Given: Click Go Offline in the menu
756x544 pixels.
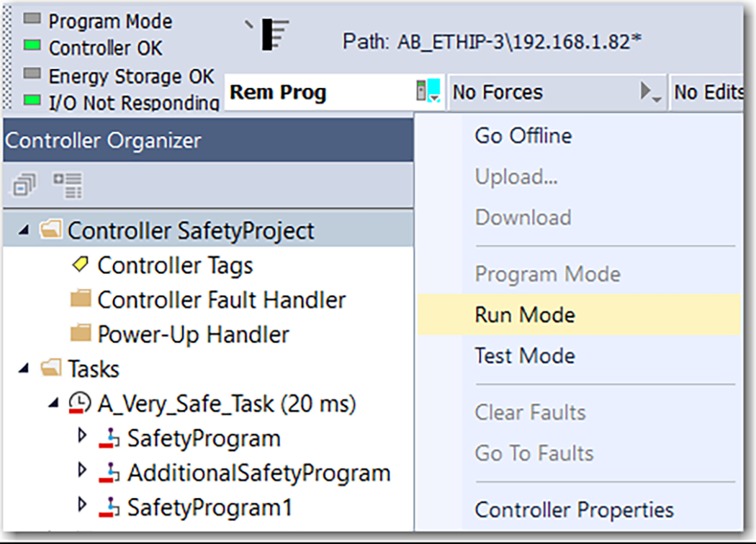Looking at the screenshot, I should [x=523, y=135].
